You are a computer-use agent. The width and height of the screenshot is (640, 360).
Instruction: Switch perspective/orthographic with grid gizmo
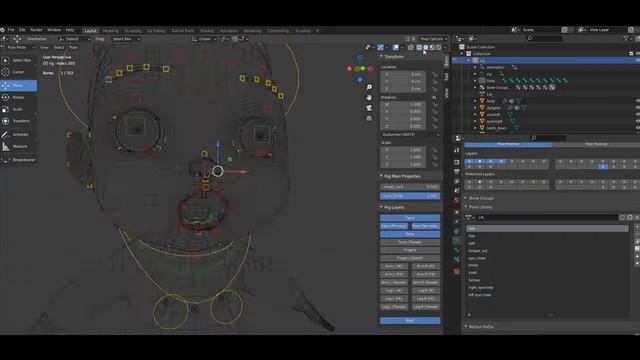369,118
